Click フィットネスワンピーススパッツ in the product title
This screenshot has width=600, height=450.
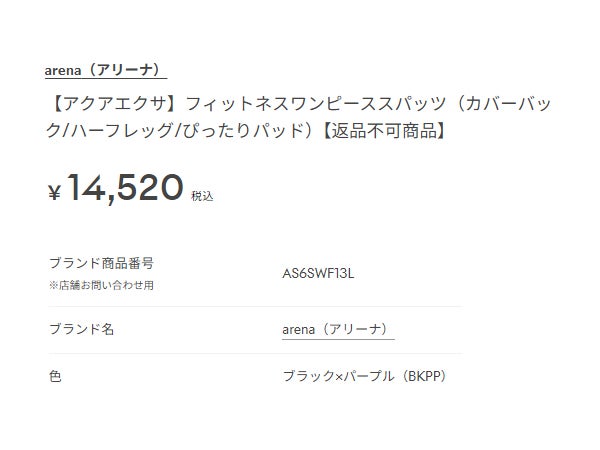[298, 104]
